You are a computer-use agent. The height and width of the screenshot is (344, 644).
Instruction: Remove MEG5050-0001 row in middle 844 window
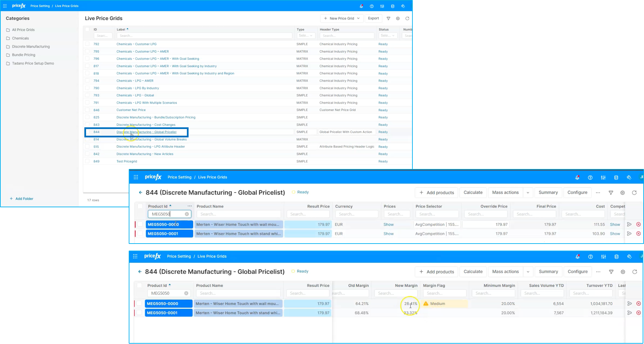639,234
